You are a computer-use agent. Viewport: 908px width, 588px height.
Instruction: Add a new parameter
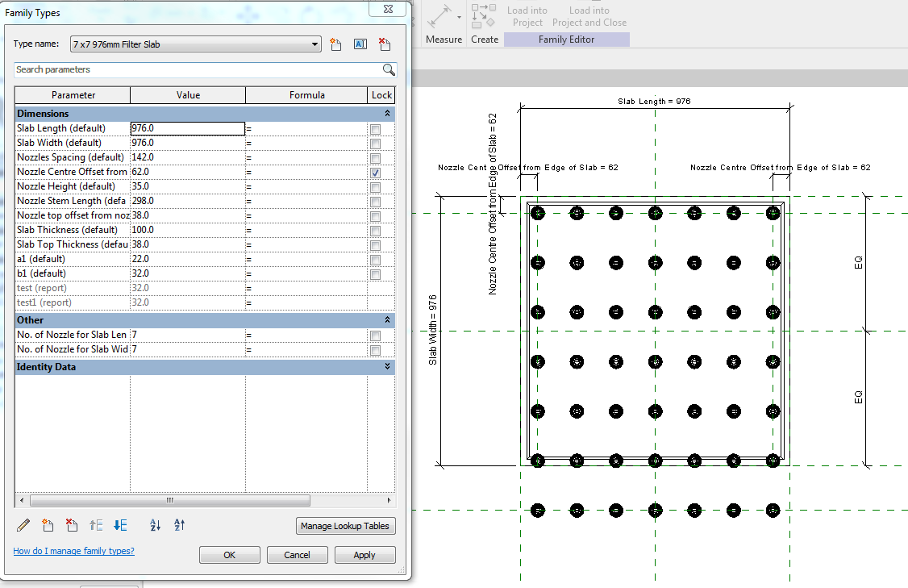click(x=48, y=525)
